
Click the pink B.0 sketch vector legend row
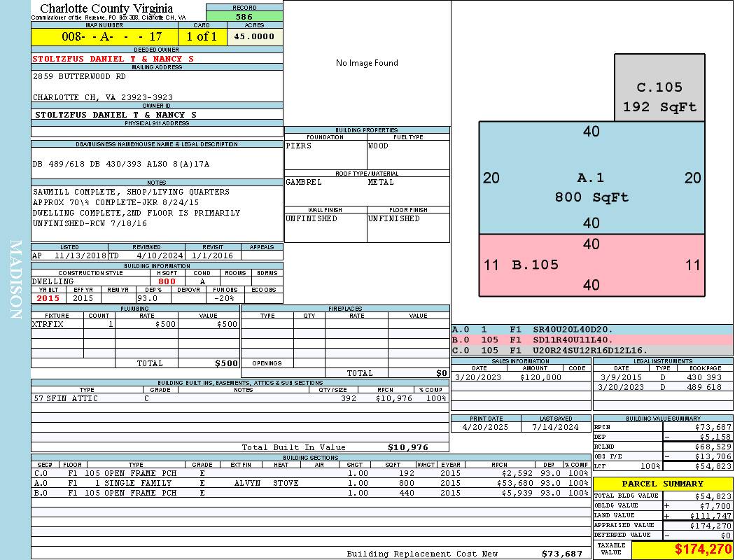point(592,339)
